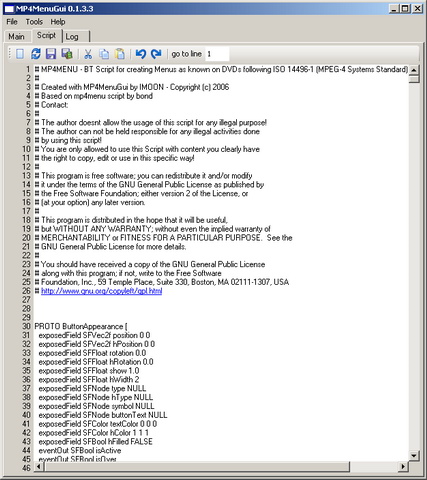Open the Tools menu
The width and height of the screenshot is (427, 480).
coord(34,22)
